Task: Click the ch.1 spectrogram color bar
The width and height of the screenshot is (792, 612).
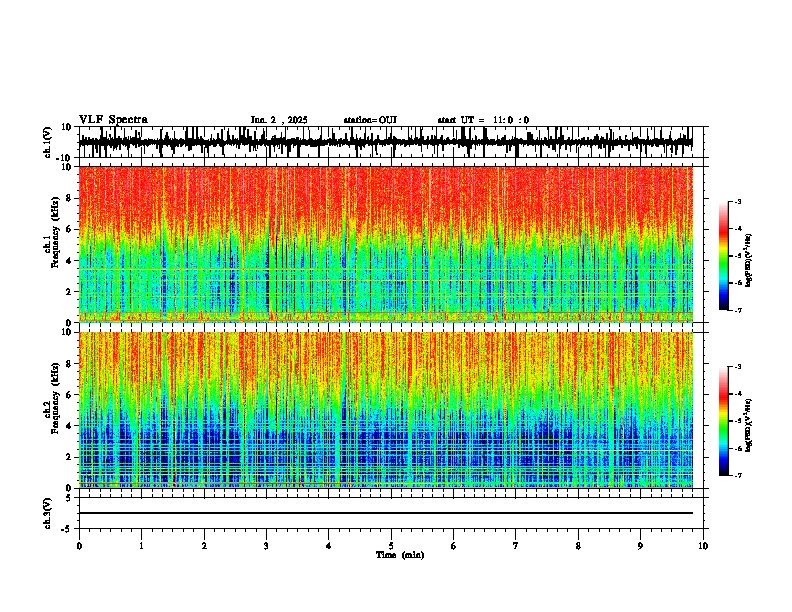Action: [724, 256]
